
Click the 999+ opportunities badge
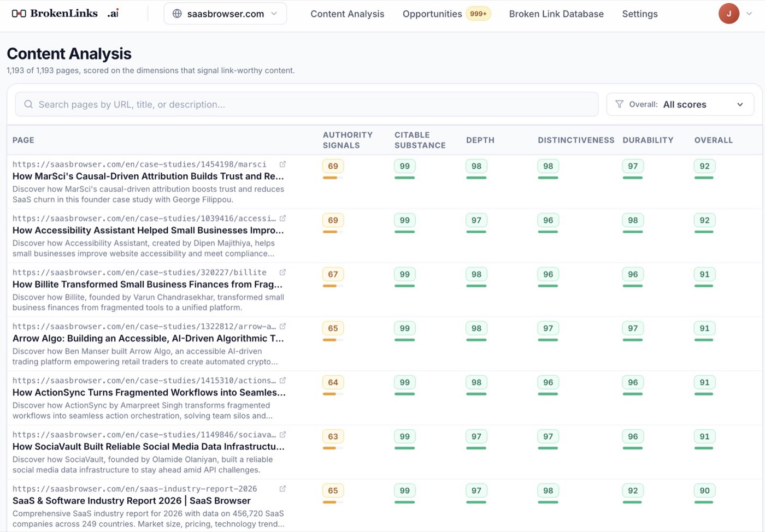click(478, 14)
